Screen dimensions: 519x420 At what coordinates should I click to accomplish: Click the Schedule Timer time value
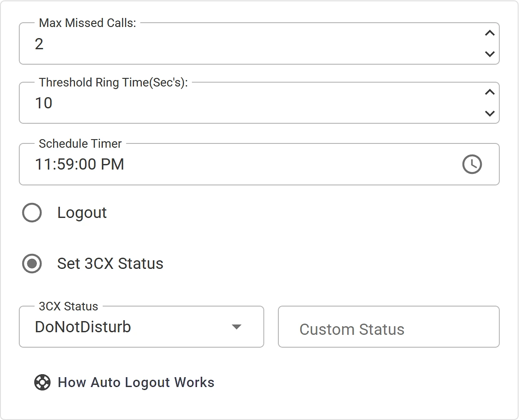click(x=80, y=164)
